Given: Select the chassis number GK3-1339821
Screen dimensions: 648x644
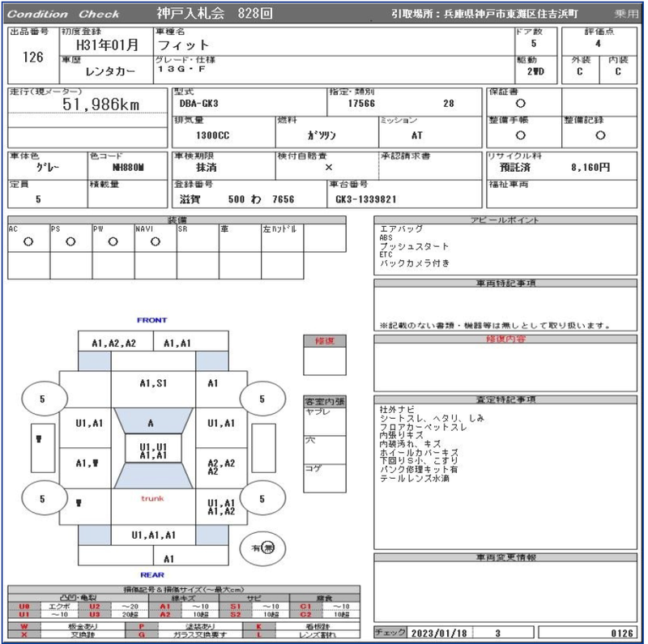Looking at the screenshot, I should click(366, 199).
